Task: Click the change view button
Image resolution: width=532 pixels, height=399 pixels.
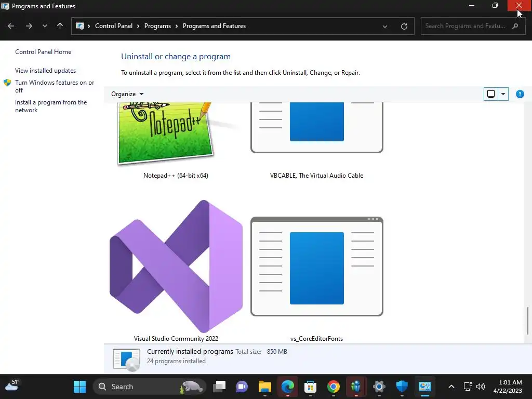Action: click(x=490, y=94)
